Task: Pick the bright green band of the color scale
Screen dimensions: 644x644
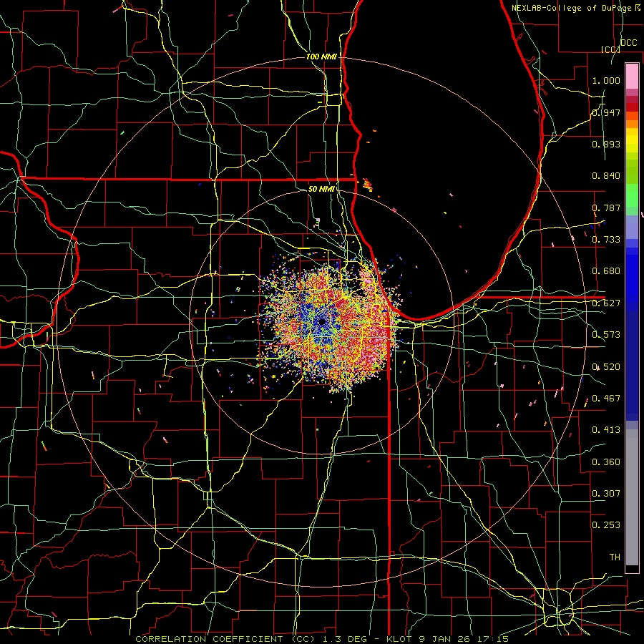Action: tap(632, 195)
